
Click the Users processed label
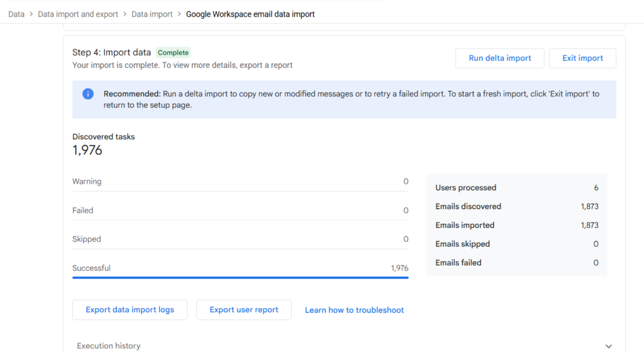[x=466, y=188]
